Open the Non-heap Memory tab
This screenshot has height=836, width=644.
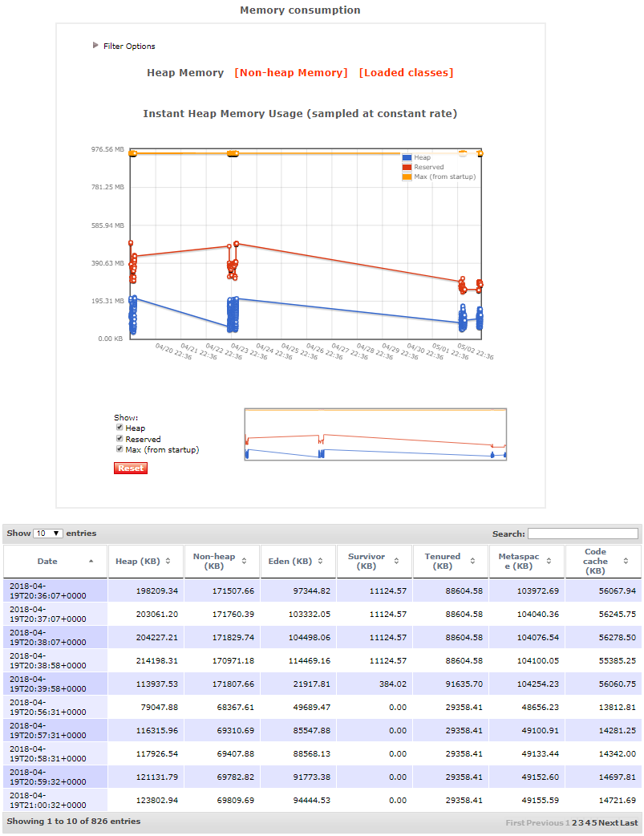pyautogui.click(x=290, y=72)
